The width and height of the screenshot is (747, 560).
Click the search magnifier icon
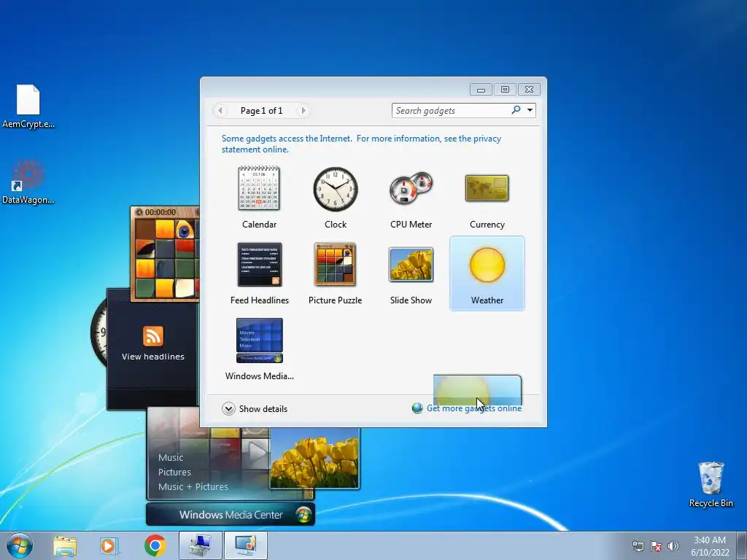click(x=516, y=110)
